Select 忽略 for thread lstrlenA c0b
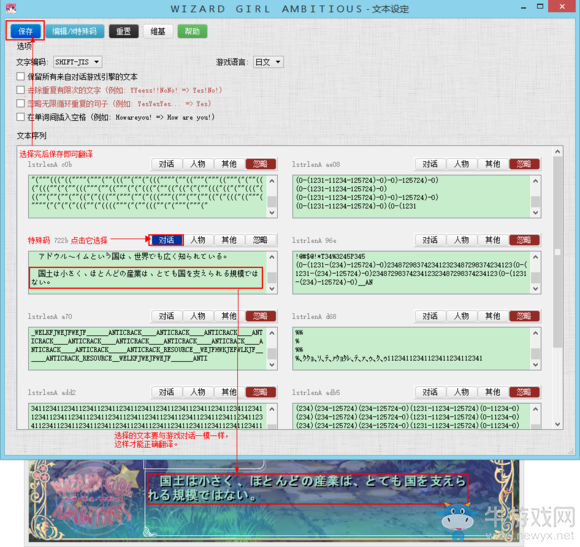The image size is (580, 547). pos(260,164)
